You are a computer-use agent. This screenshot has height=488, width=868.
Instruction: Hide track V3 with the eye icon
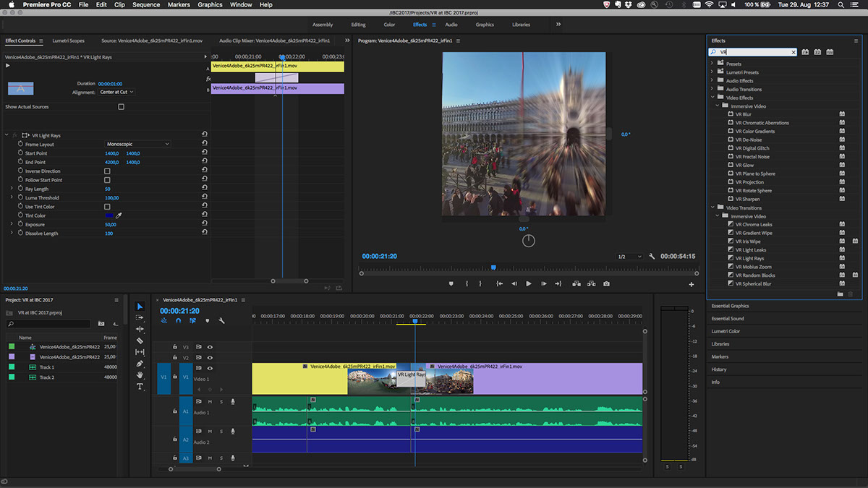click(x=210, y=347)
